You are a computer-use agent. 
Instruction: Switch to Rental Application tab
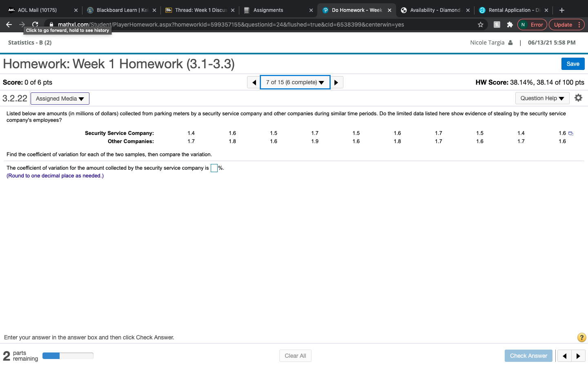tap(514, 10)
